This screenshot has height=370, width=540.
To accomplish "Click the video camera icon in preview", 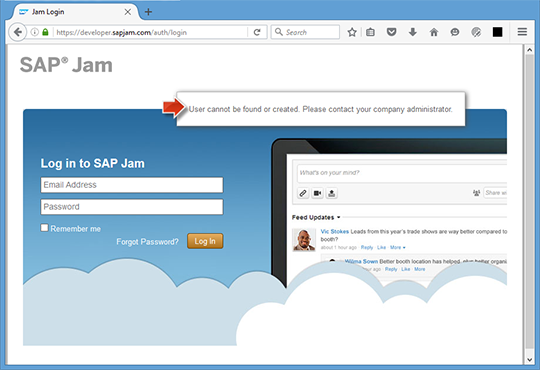I will (x=317, y=193).
